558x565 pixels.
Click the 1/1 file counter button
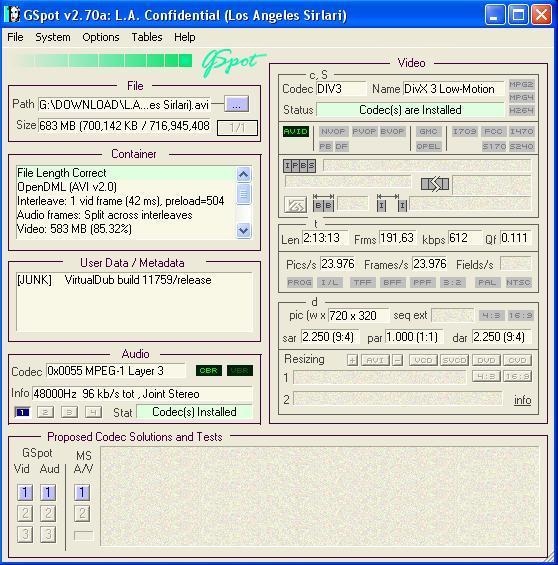tap(237, 128)
